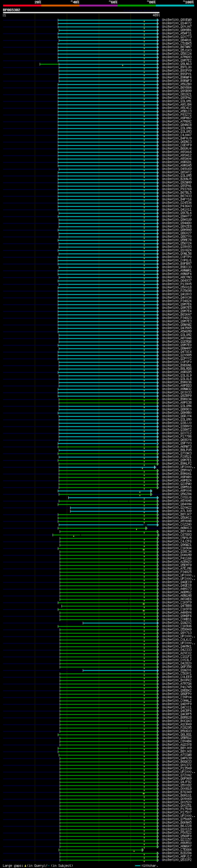Open hit UniRef100_C0Z2H0
This screenshot has width=197, height=868.
pos(177,525)
